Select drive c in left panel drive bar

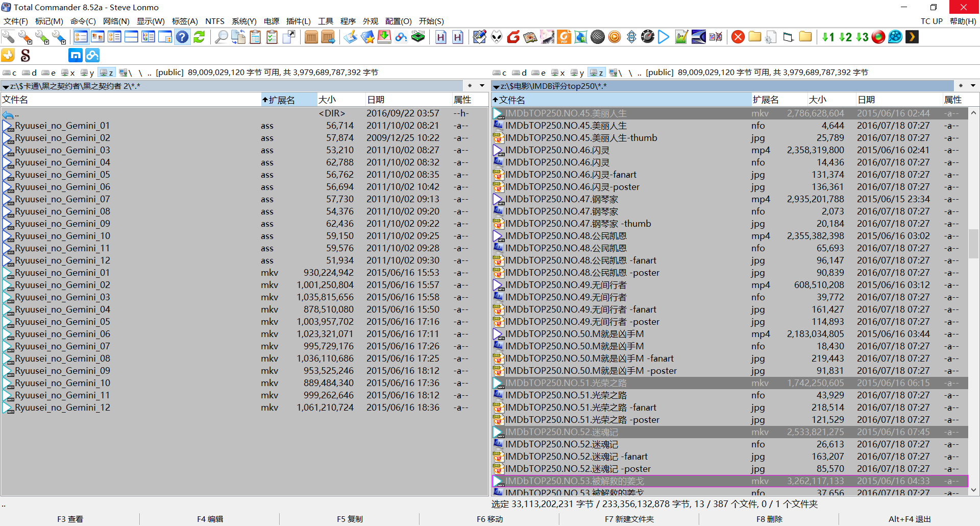pos(10,73)
